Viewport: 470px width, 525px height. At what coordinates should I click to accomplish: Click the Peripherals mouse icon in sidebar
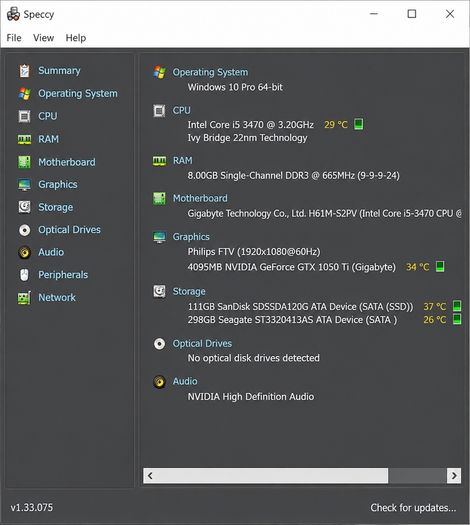point(24,275)
